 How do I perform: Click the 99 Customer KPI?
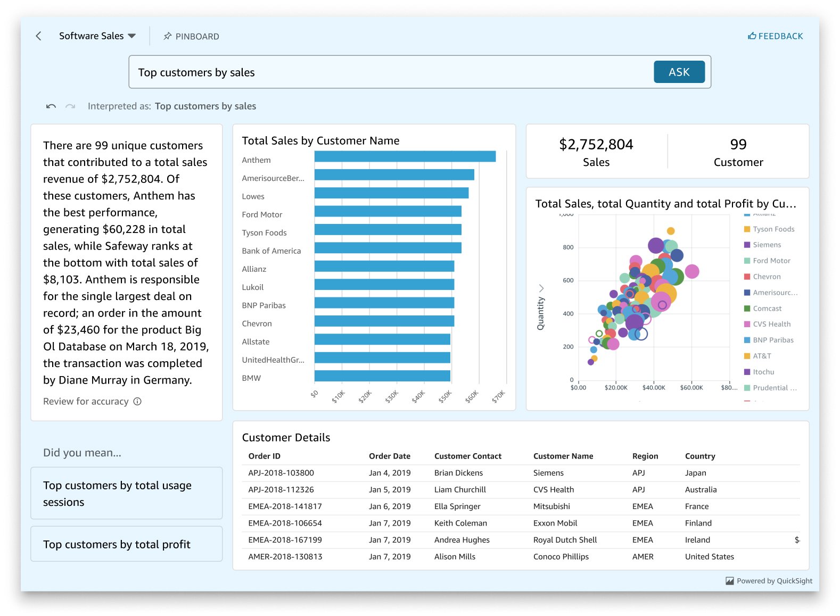coord(738,152)
